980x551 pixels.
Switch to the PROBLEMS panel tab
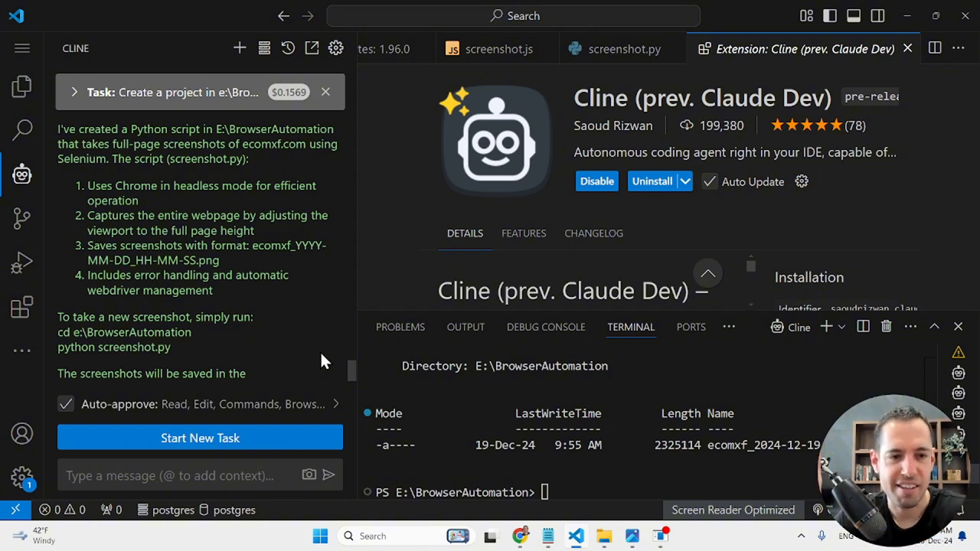tap(400, 327)
